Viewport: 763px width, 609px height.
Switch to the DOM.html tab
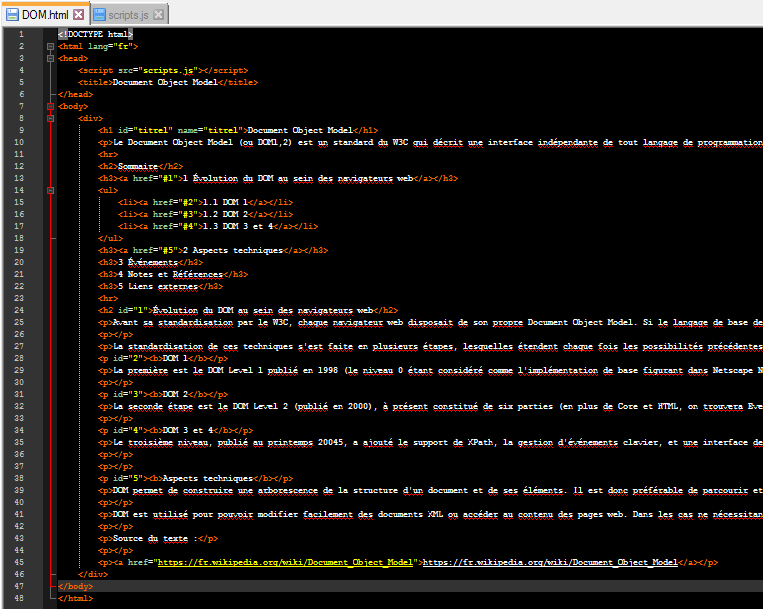(x=45, y=15)
